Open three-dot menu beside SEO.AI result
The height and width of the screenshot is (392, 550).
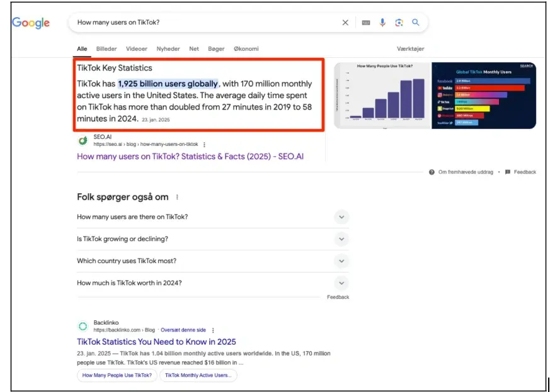pos(204,145)
